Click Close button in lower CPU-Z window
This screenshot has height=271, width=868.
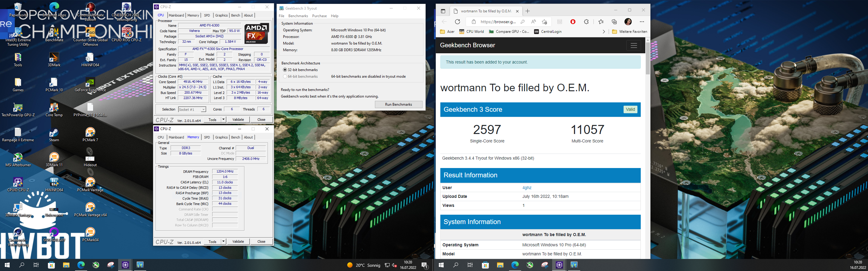pos(261,241)
